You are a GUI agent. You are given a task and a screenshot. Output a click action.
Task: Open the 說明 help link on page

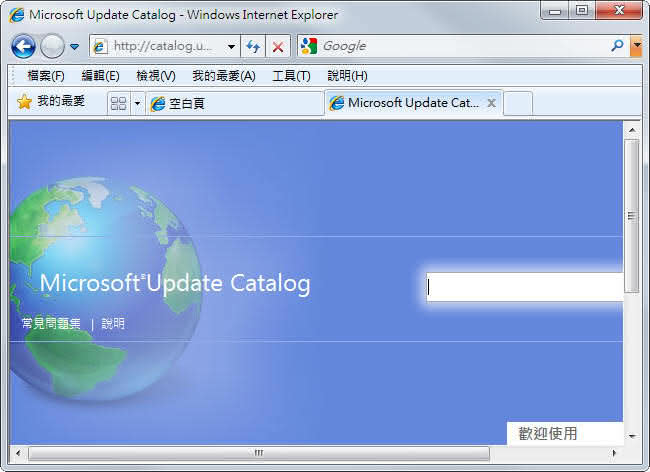point(113,323)
